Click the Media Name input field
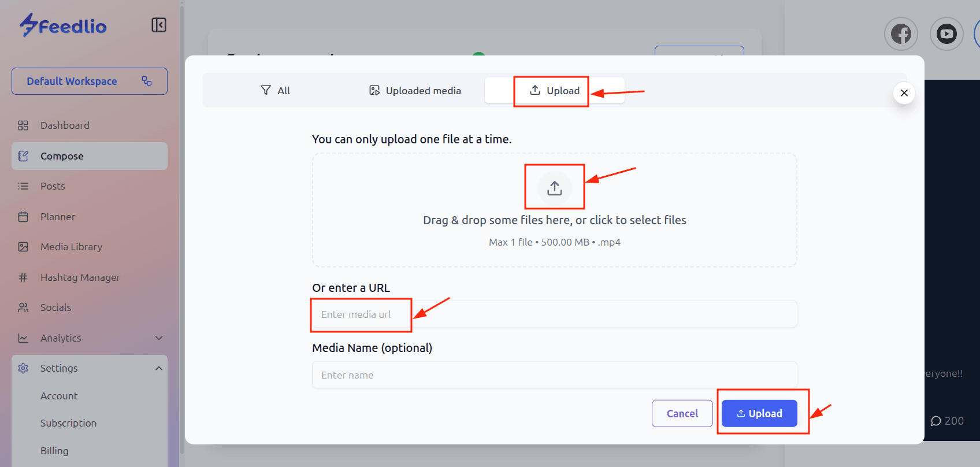The width and height of the screenshot is (980, 467). (x=554, y=375)
